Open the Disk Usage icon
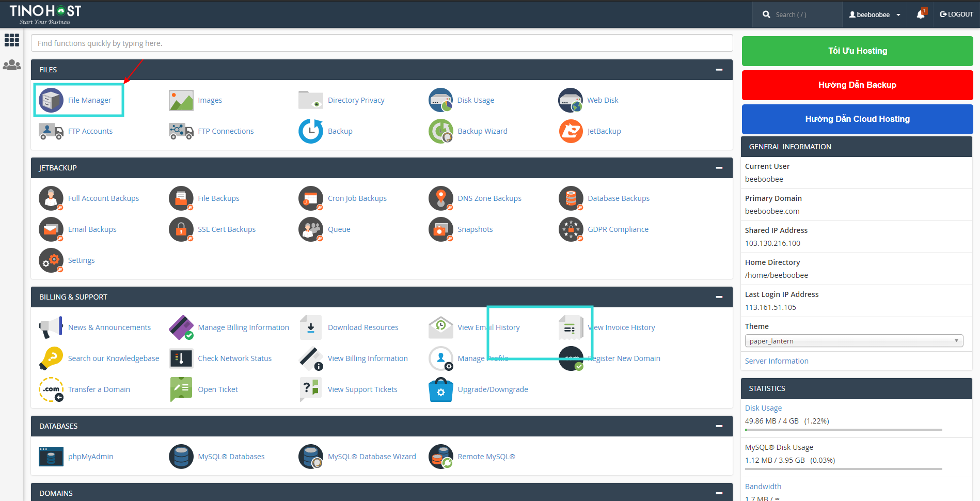This screenshot has height=501, width=980. pyautogui.click(x=441, y=100)
